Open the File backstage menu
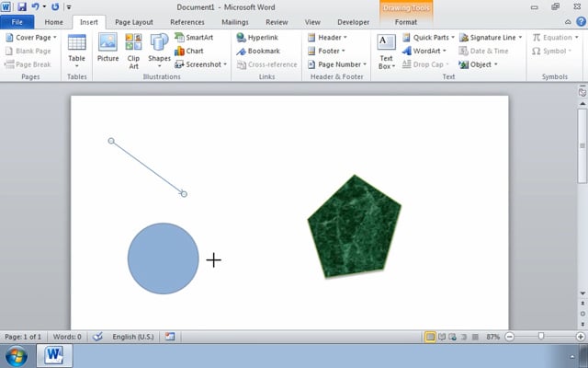588x368 pixels. coord(17,21)
